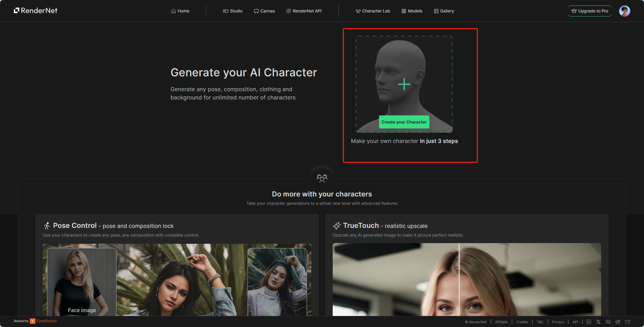Click the 'Do more with your characters' heading
Screen dimensions: 644x327
(322, 194)
